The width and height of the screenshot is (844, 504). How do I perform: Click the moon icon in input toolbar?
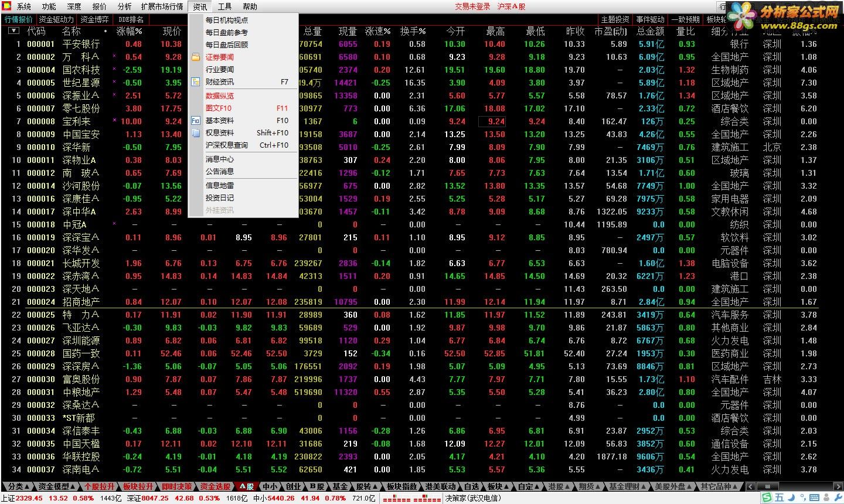(791, 498)
